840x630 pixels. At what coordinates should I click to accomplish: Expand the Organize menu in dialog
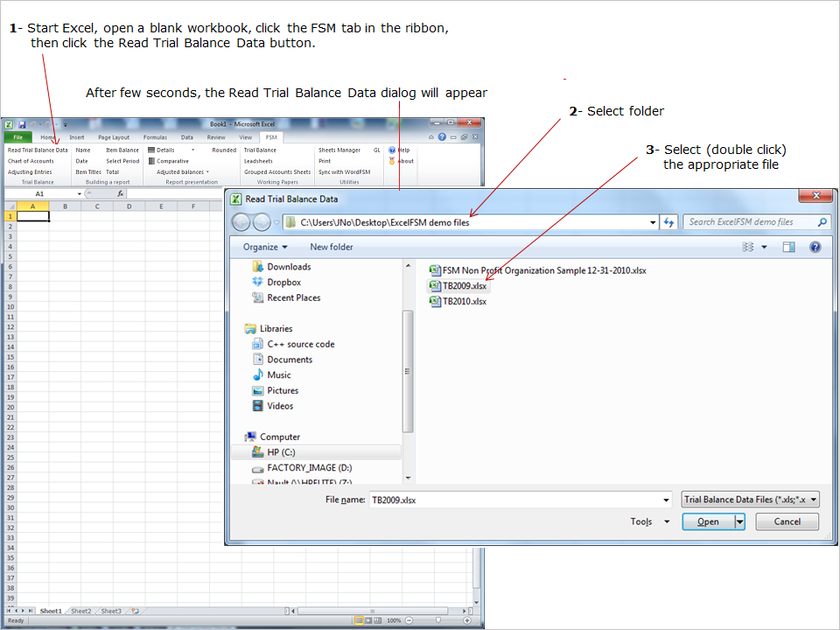coord(265,247)
